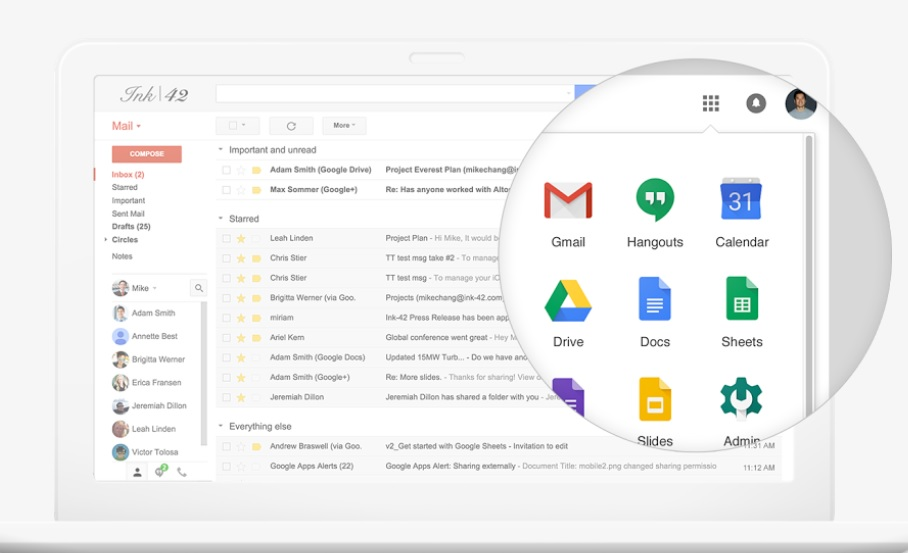This screenshot has height=553, width=908.
Task: Collapse the Starred section
Action: point(221,218)
